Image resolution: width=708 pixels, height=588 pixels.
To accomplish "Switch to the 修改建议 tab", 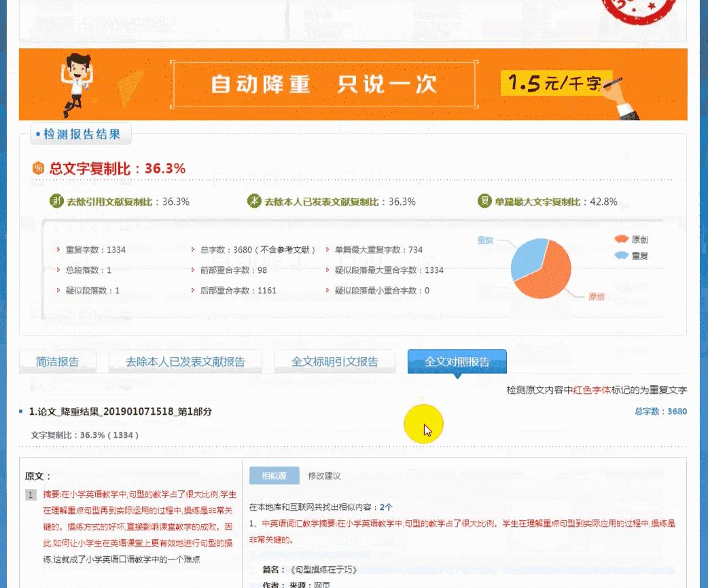I will [x=324, y=475].
